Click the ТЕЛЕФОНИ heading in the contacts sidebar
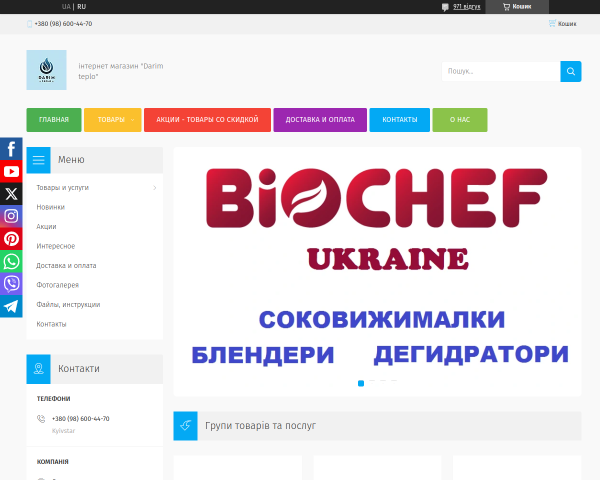600x480 pixels. coord(54,399)
